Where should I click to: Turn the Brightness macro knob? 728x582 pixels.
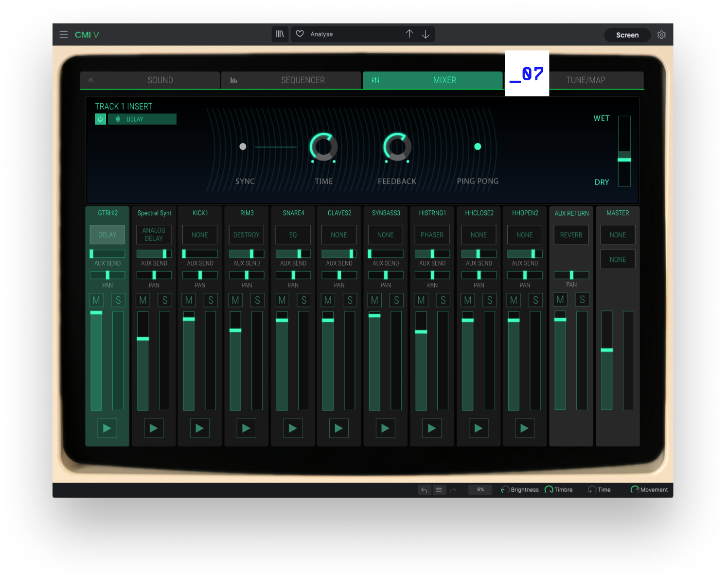point(505,490)
